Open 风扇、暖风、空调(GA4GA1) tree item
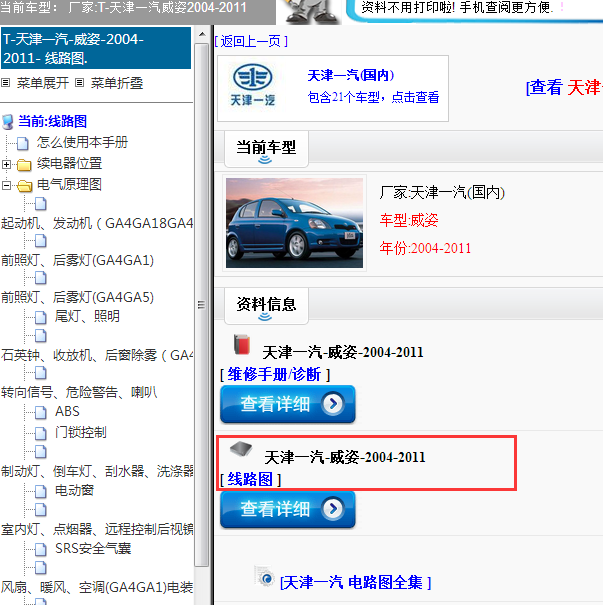 pos(96,587)
